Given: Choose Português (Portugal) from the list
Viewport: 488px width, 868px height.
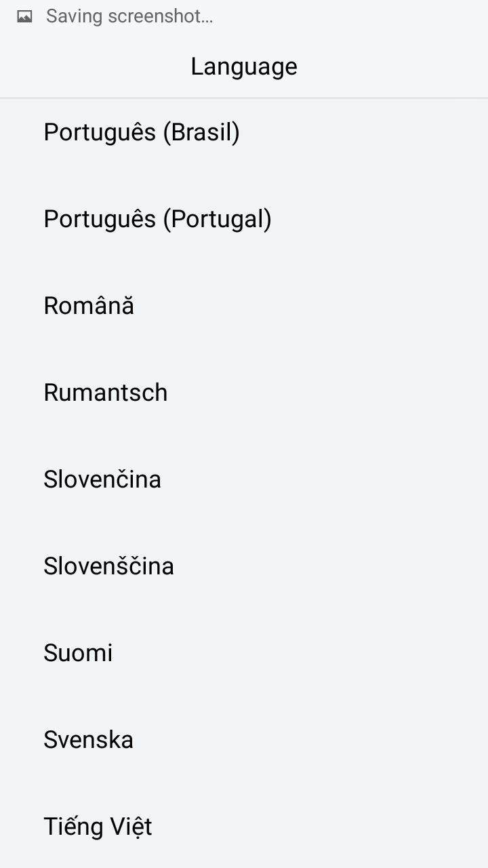Looking at the screenshot, I should coord(244,219).
